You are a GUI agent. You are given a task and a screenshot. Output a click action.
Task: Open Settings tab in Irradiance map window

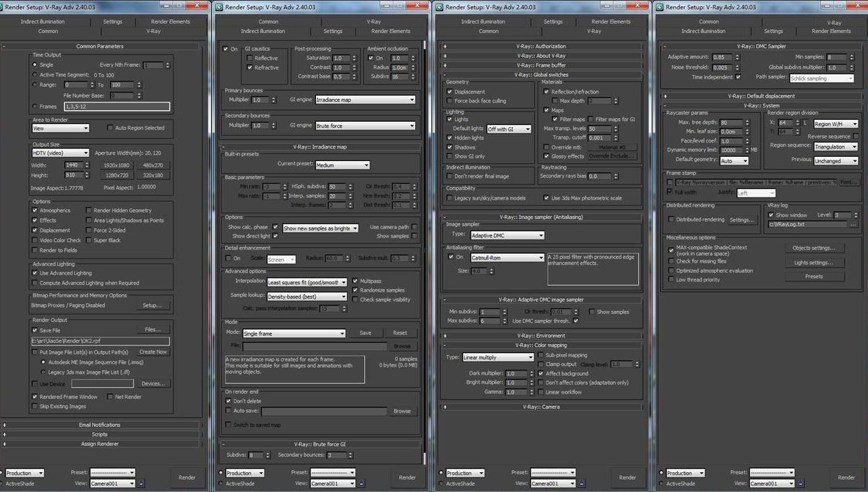pos(333,31)
